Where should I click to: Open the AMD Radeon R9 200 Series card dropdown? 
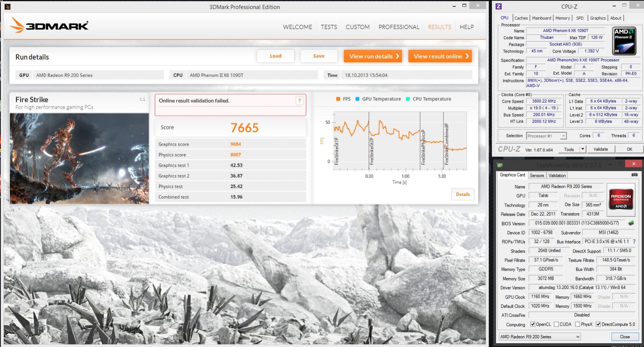point(540,337)
